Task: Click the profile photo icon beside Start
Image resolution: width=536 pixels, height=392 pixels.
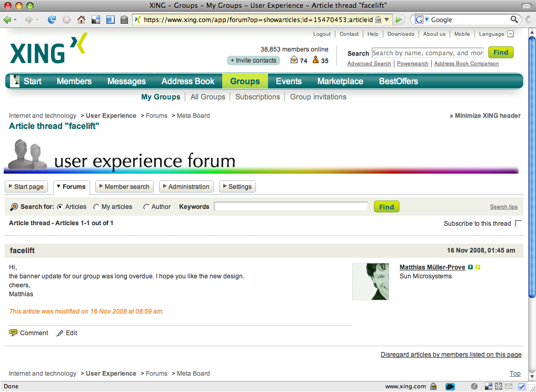Action: point(14,81)
